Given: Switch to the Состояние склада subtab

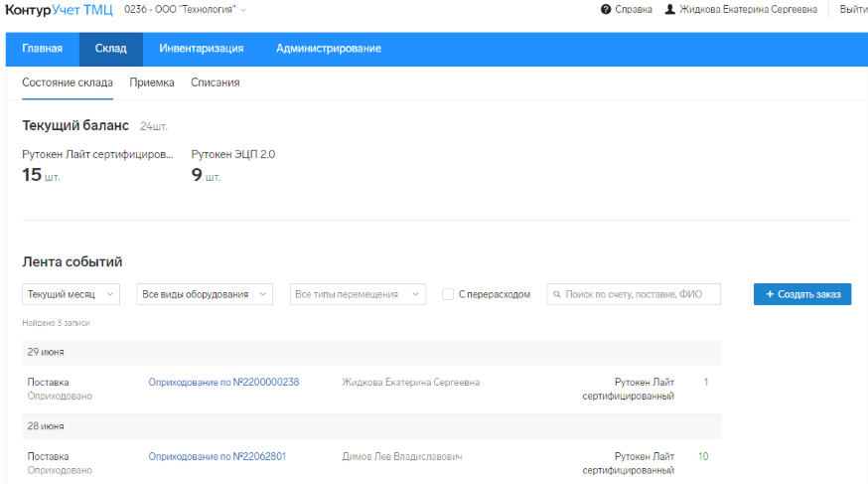Looking at the screenshot, I should tap(68, 82).
